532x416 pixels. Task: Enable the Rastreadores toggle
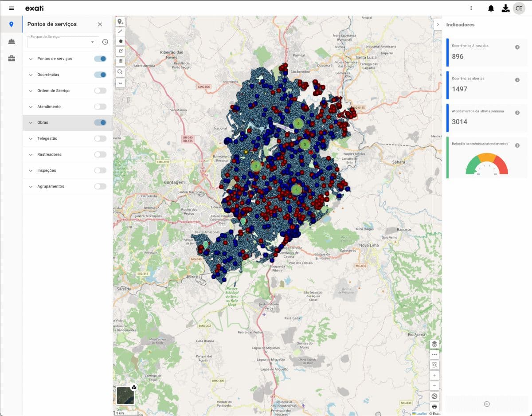coord(100,155)
